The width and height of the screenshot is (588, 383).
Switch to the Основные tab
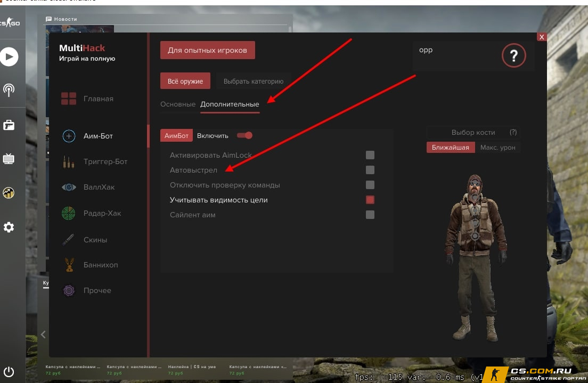click(178, 104)
